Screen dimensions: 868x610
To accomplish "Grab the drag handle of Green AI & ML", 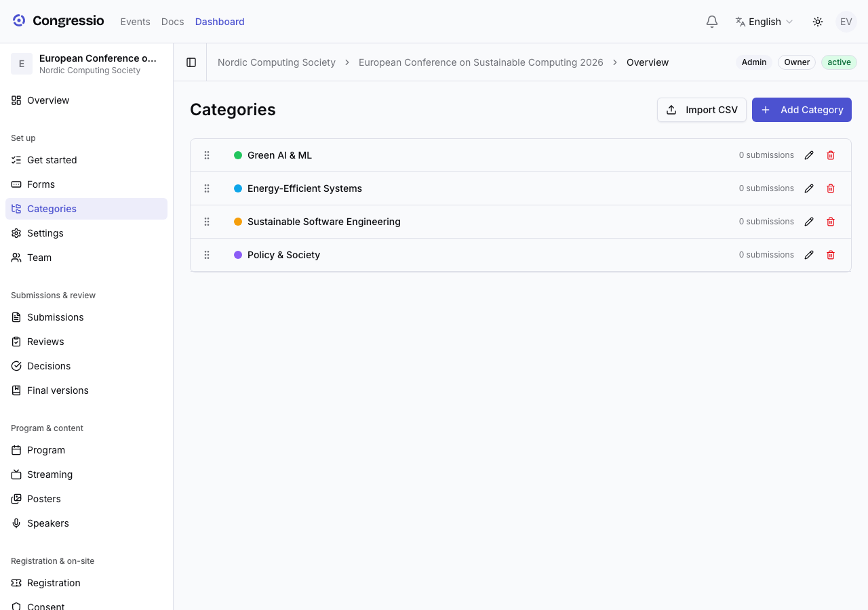I will (207, 155).
